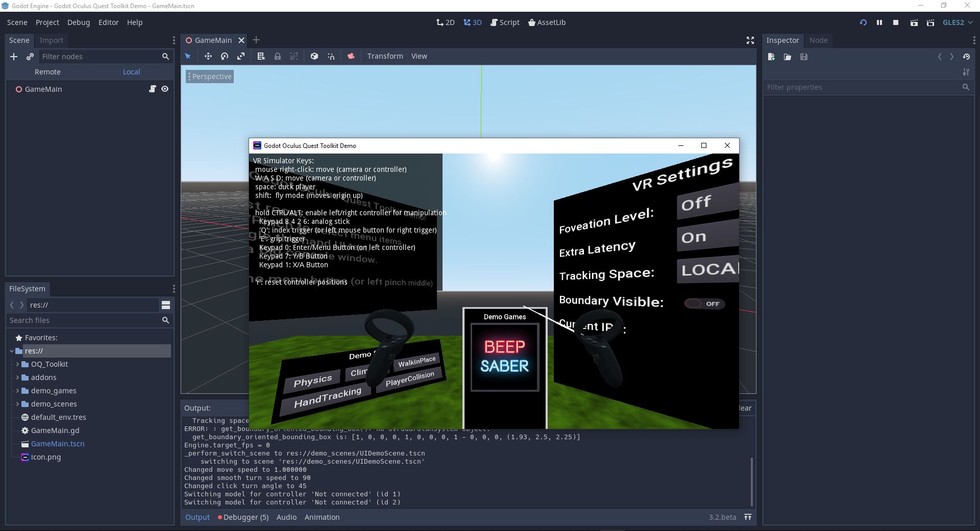Open the Help menu
Screen dimensions: 980x531
(x=135, y=22)
